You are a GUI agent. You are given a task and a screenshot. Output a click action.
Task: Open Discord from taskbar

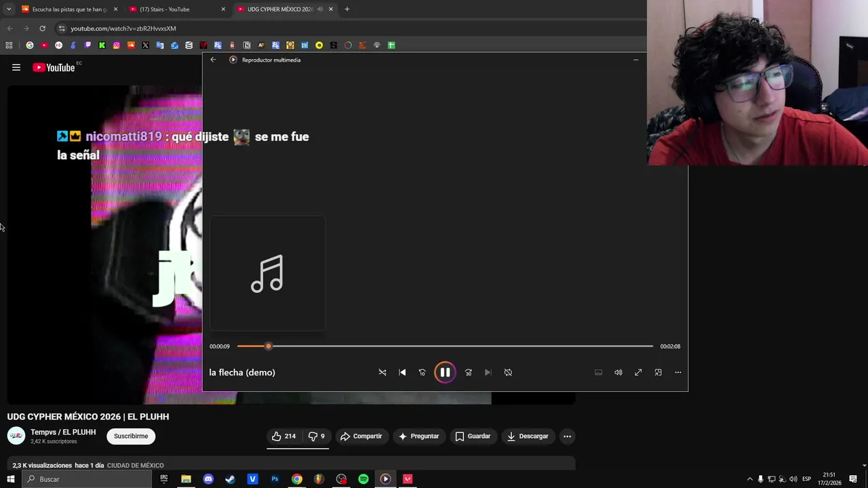208,479
